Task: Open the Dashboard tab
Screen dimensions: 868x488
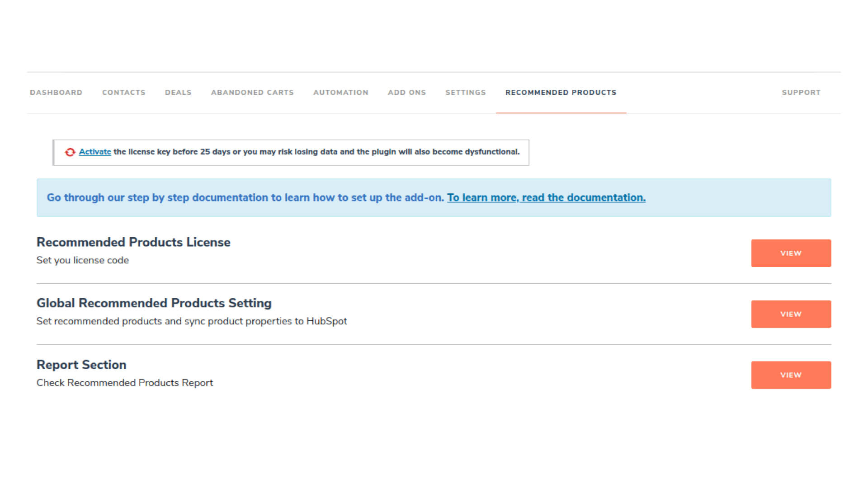Action: [56, 93]
